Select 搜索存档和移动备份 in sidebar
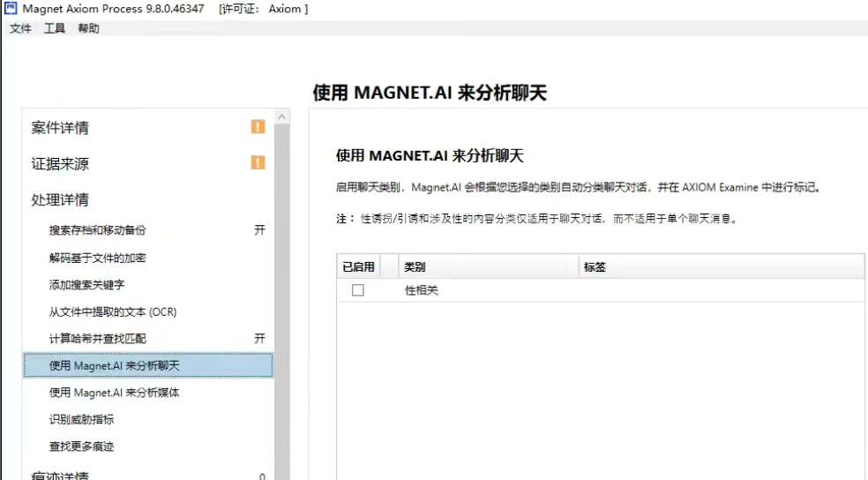Screen dimensions: 868x480 coord(97,230)
